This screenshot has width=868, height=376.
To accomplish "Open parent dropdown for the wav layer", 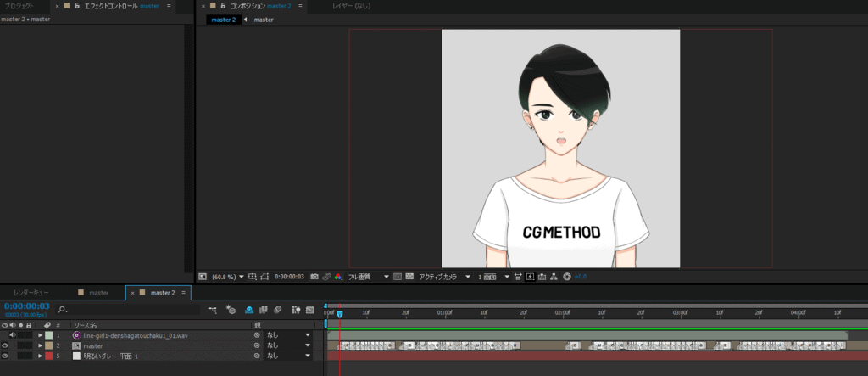I will tap(288, 335).
